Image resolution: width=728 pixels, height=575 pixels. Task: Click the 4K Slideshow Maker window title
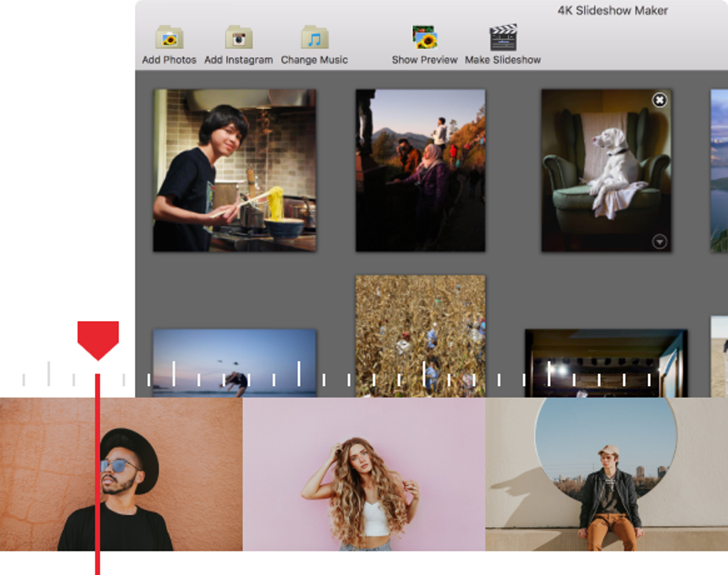(x=612, y=11)
